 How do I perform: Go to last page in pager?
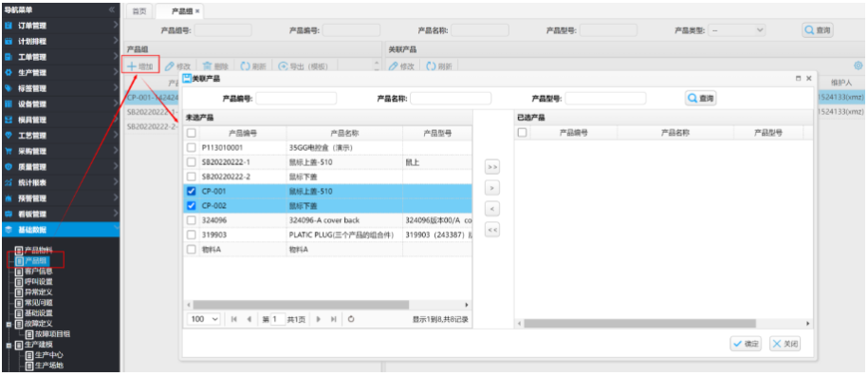334,319
